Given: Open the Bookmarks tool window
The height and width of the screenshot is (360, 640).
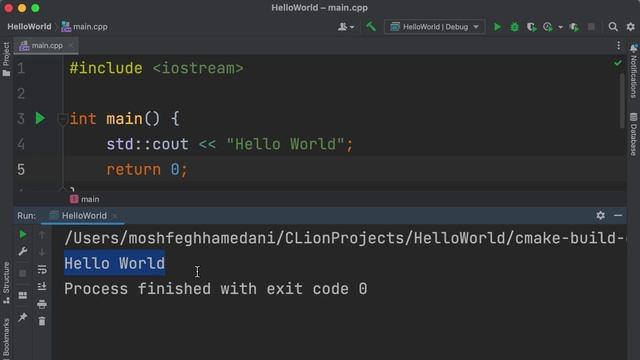Looking at the screenshot, I should pos(6,338).
